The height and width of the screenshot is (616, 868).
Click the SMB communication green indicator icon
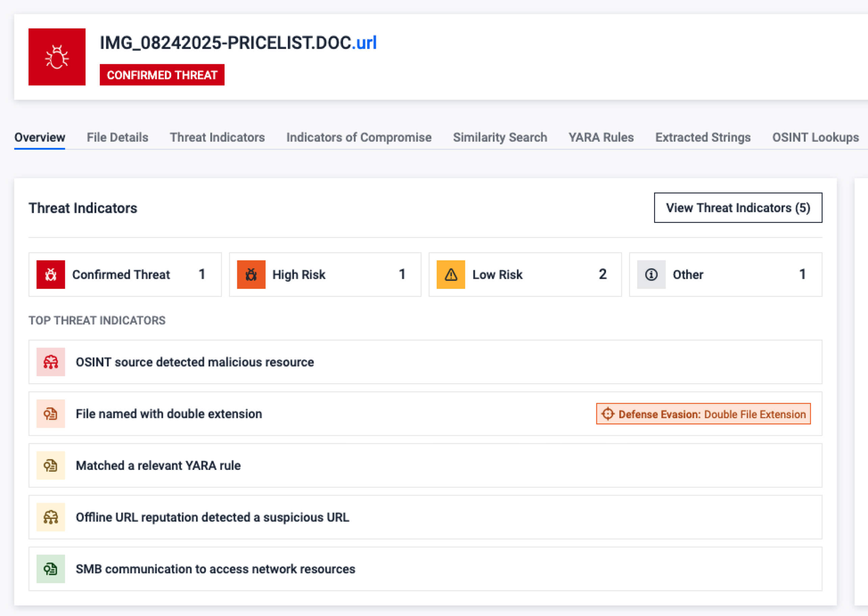tap(50, 569)
